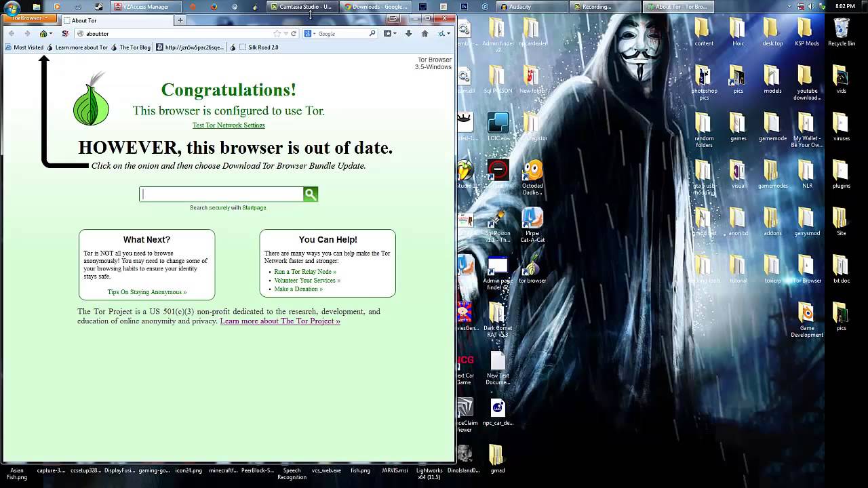Reload the about:tor page
Viewport: 868px width, 488px height.
coord(294,33)
